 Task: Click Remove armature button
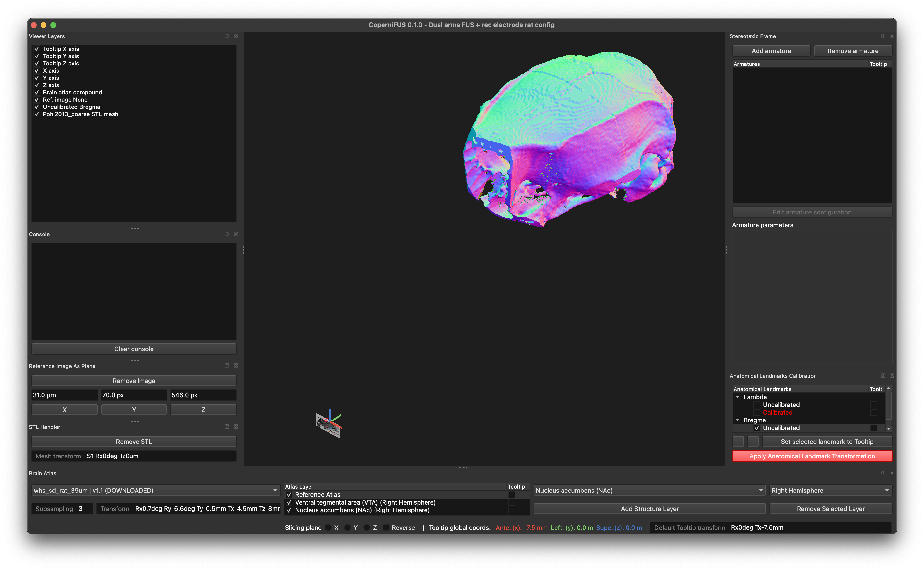click(853, 51)
